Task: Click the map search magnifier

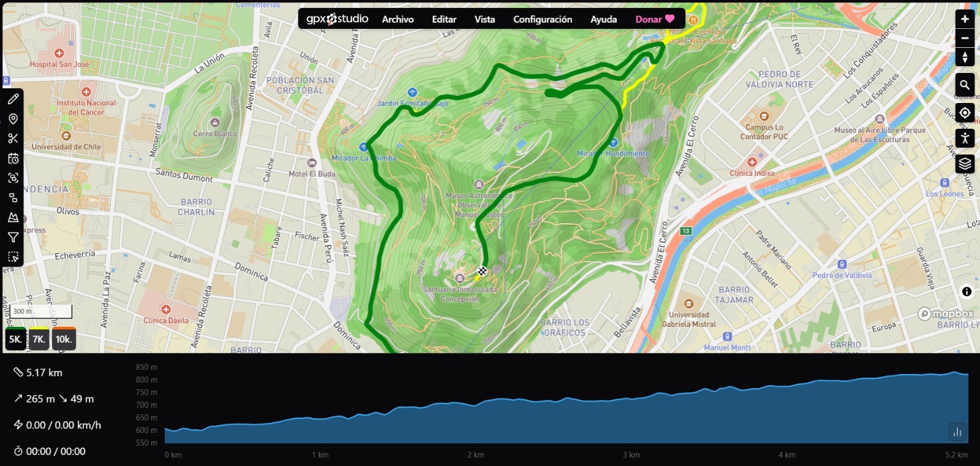Action: pos(965,85)
